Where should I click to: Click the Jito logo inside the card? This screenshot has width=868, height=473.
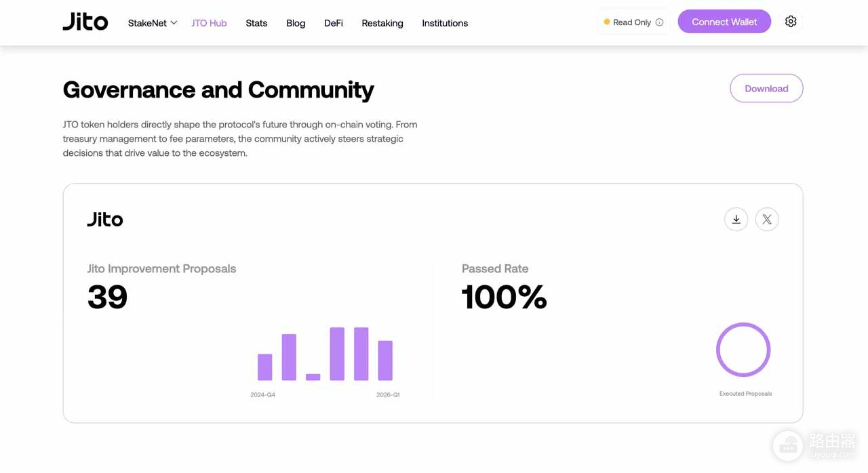point(105,219)
